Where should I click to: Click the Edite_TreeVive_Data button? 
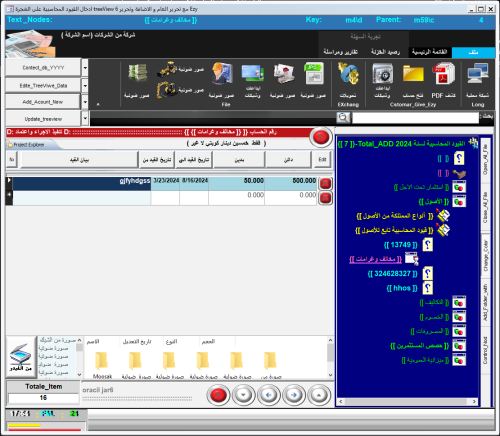[x=43, y=86]
